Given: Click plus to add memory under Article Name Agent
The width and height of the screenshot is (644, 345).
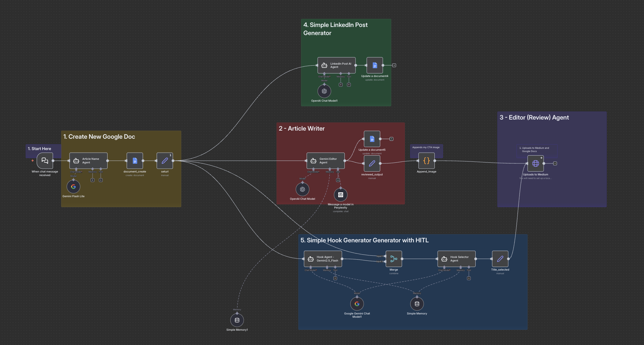Looking at the screenshot, I should [x=93, y=179].
